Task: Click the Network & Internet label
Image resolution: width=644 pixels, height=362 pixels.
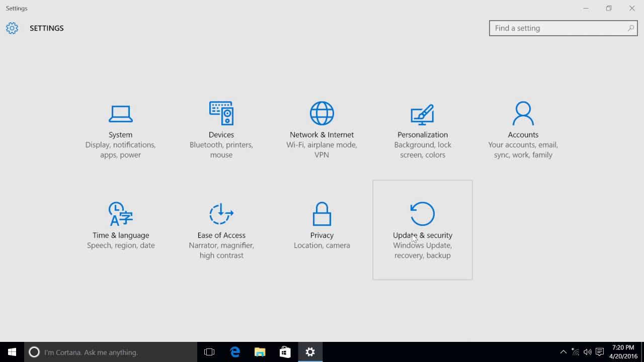Action: [322, 135]
